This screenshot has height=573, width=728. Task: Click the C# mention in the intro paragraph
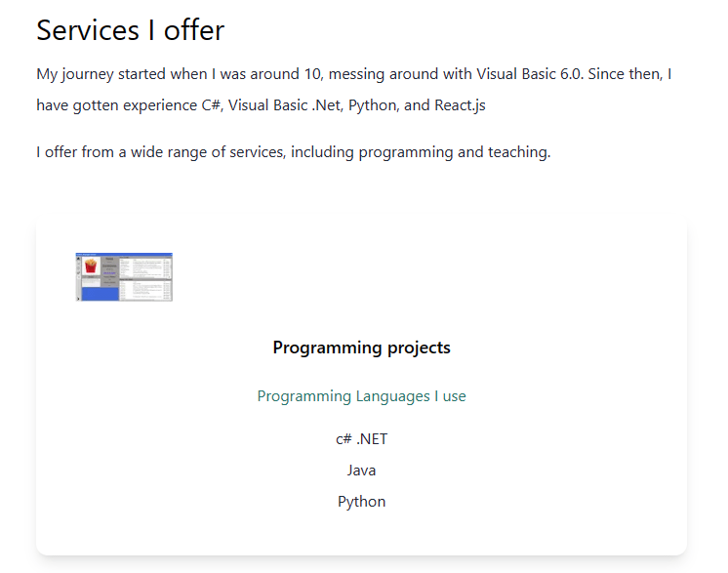click(212, 105)
